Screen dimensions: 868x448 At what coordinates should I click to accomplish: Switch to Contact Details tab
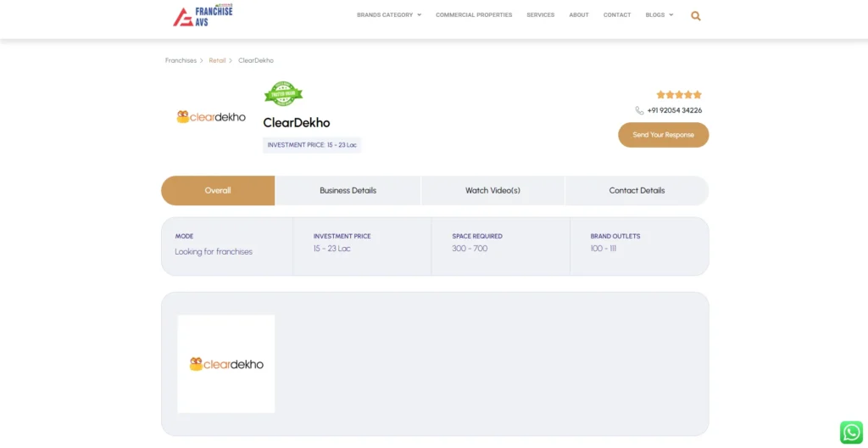pos(637,191)
